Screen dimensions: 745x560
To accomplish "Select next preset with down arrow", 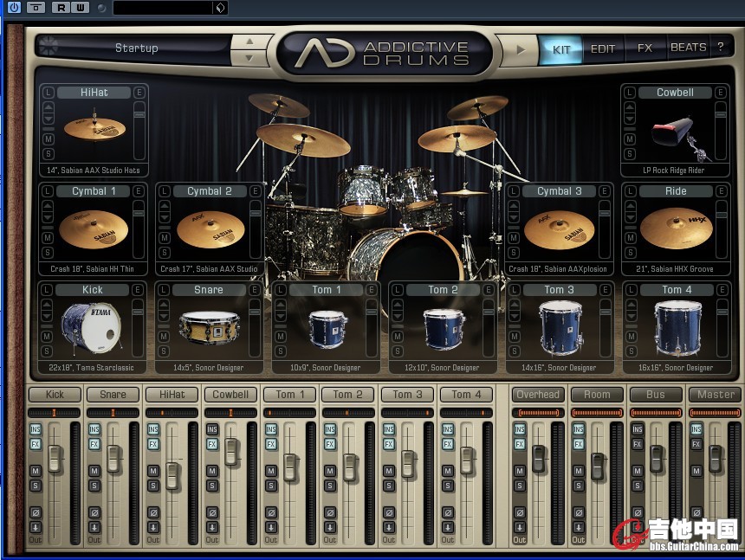I will point(250,58).
